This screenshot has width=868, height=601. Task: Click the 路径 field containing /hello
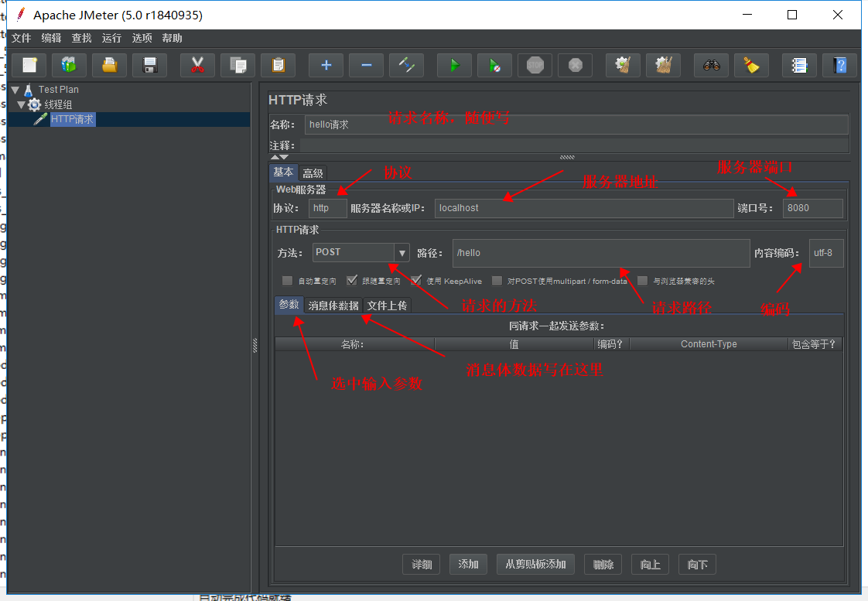coord(601,253)
